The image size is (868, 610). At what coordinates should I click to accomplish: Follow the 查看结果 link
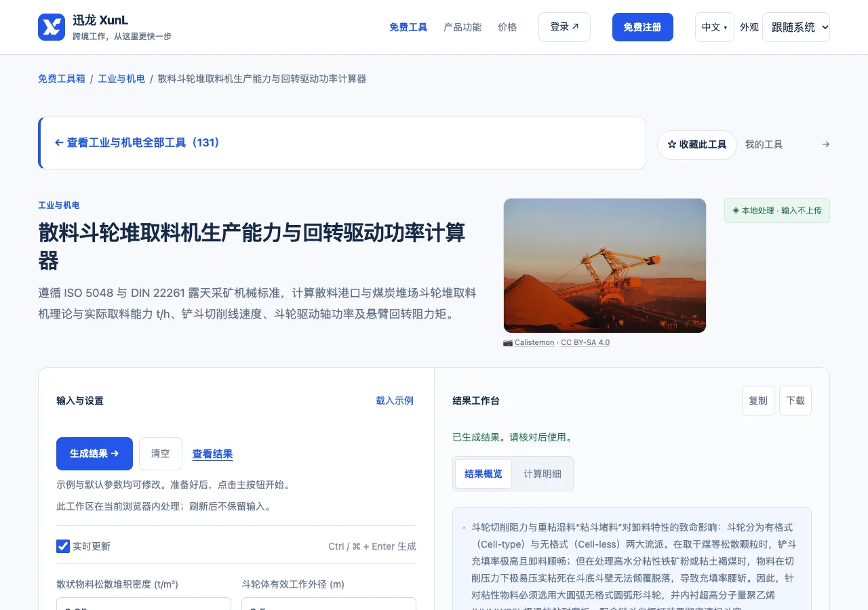pos(213,454)
